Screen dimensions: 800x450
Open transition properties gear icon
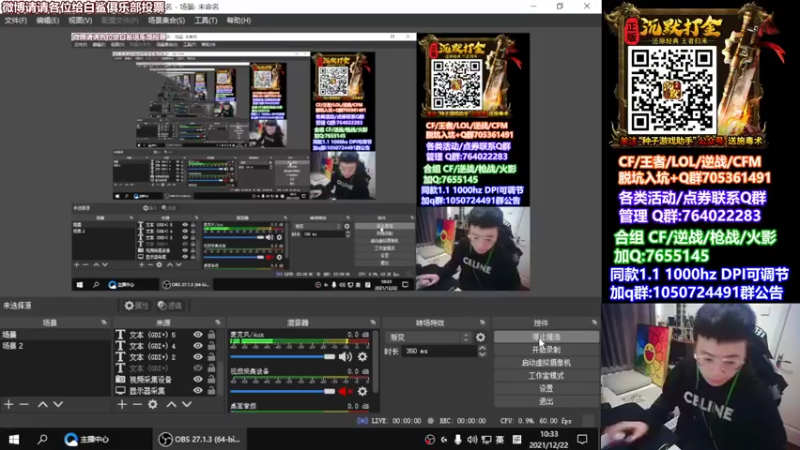[481, 337]
